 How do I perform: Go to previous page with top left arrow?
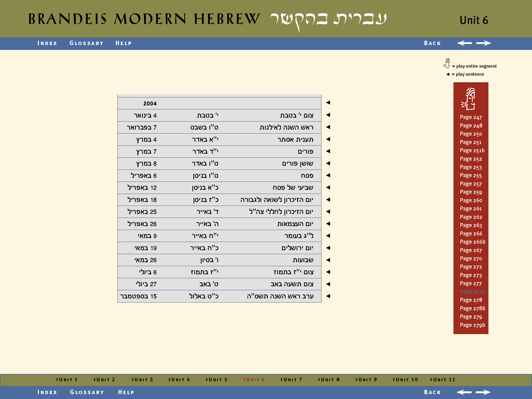(x=464, y=43)
